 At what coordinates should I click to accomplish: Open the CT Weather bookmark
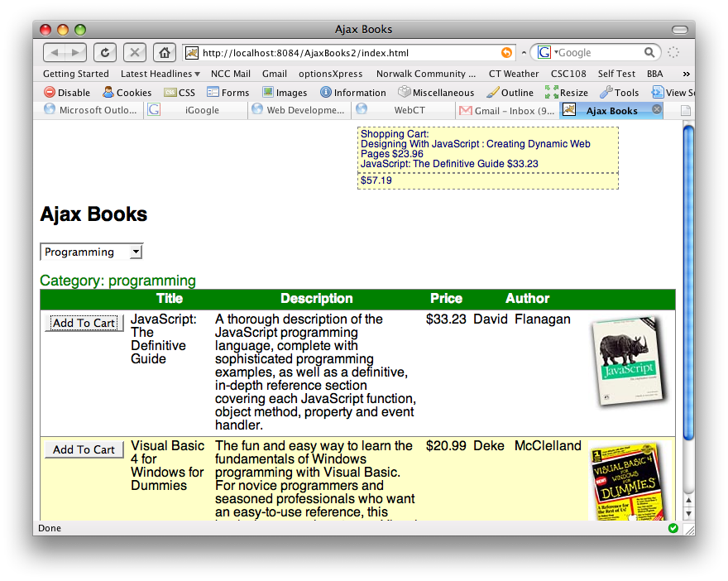[x=514, y=74]
